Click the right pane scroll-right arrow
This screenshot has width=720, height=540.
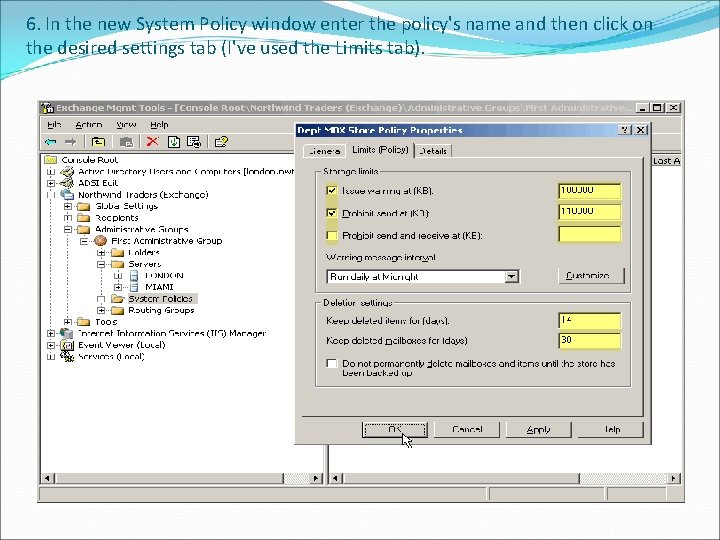673,478
